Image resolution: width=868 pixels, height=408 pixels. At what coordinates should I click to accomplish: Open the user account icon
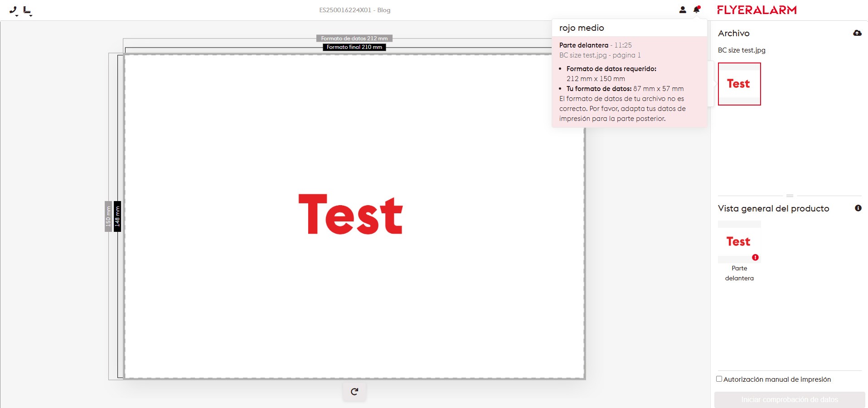tap(683, 10)
